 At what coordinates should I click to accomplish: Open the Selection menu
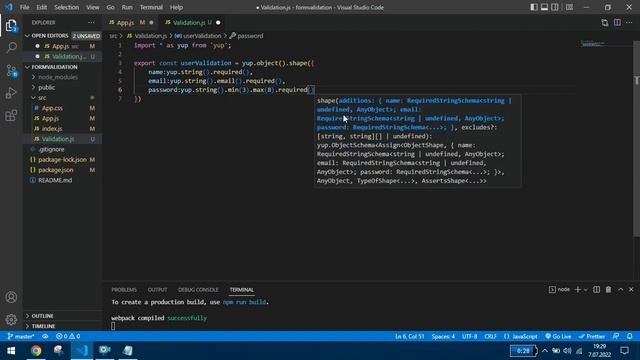(66, 7)
